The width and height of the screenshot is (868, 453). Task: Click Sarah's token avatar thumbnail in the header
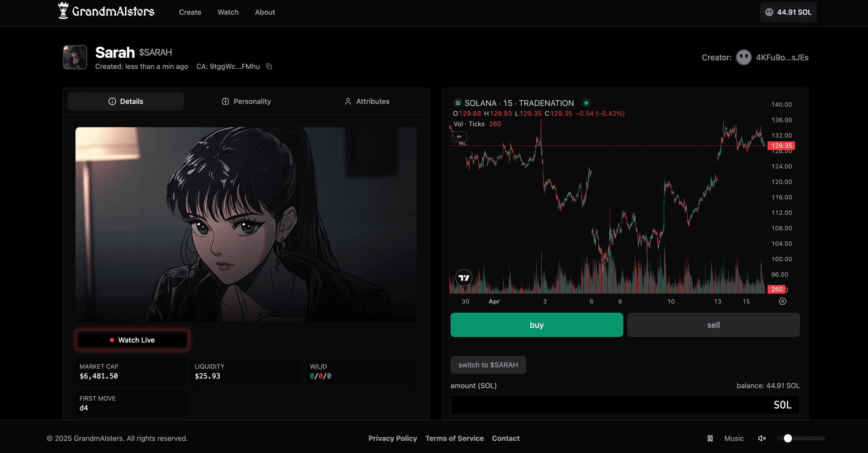(x=75, y=57)
